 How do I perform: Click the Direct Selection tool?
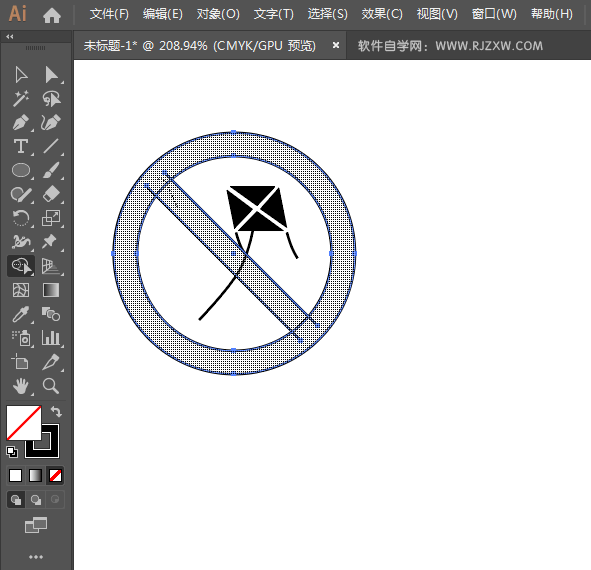51,75
